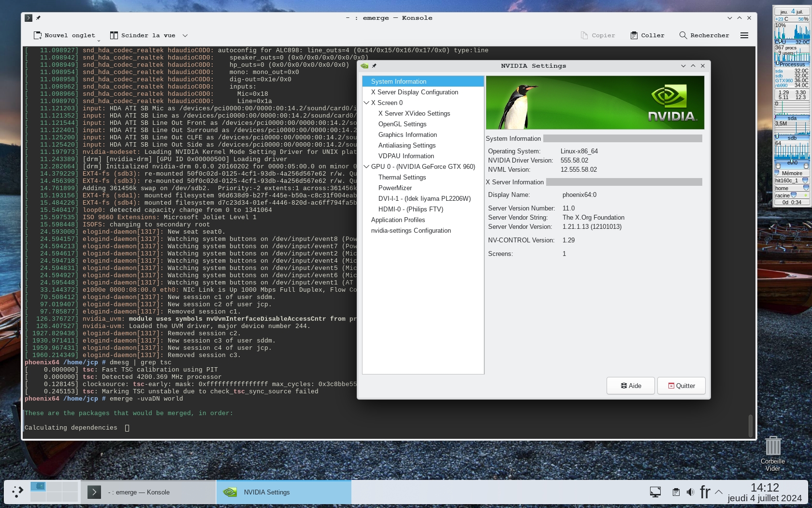Open the application launcher in the taskbar
Image resolution: width=812 pixels, height=508 pixels.
pos(17,492)
